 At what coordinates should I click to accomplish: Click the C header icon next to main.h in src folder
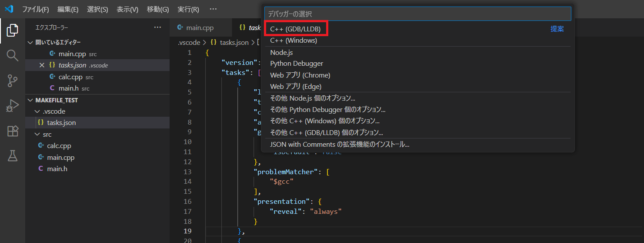click(x=41, y=169)
